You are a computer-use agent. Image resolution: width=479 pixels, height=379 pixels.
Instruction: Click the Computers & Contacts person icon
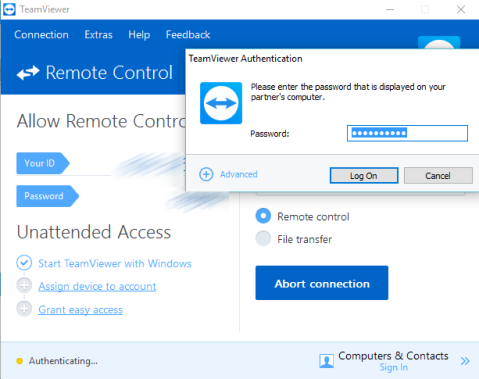pos(326,361)
